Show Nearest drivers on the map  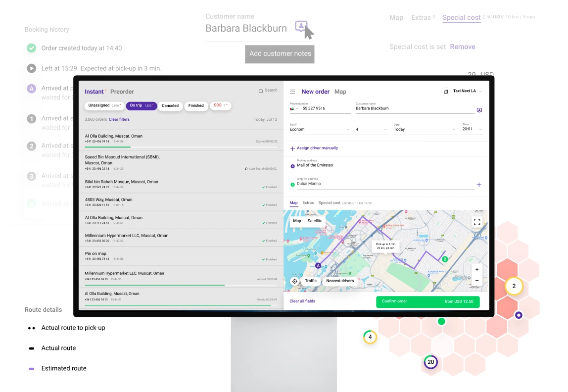click(340, 281)
